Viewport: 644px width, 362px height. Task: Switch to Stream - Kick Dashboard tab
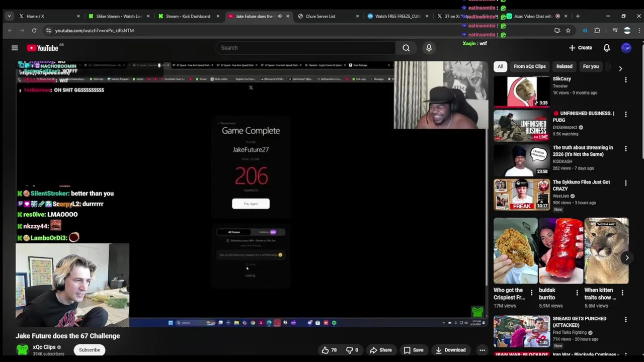click(188, 16)
